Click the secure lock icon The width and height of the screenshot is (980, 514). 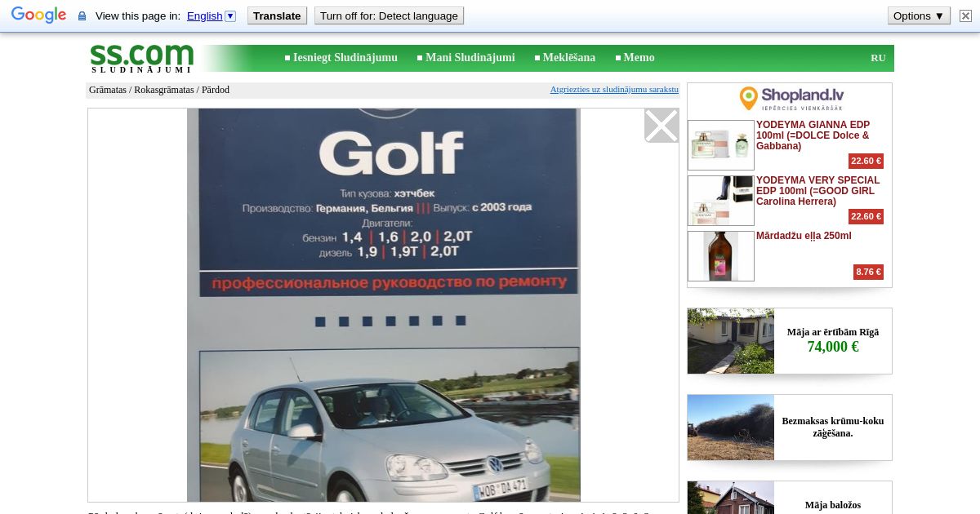tap(82, 16)
